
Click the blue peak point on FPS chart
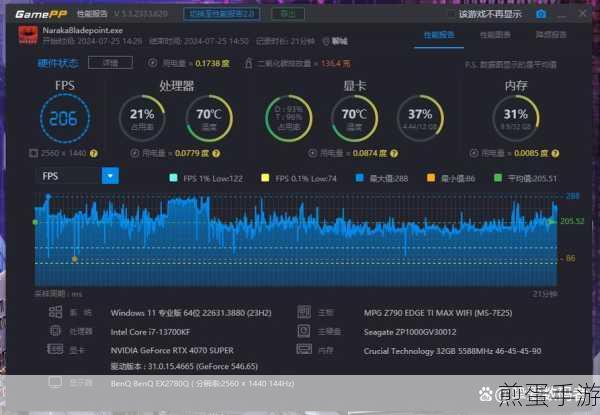(x=48, y=196)
